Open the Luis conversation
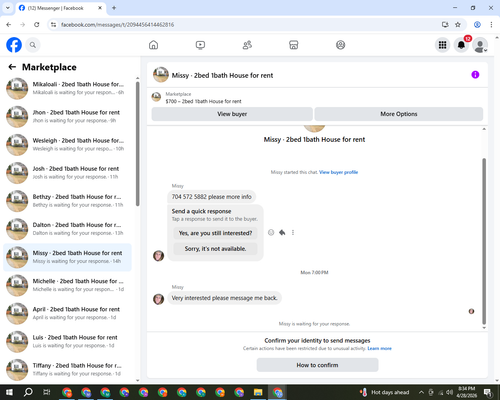 pos(67,341)
